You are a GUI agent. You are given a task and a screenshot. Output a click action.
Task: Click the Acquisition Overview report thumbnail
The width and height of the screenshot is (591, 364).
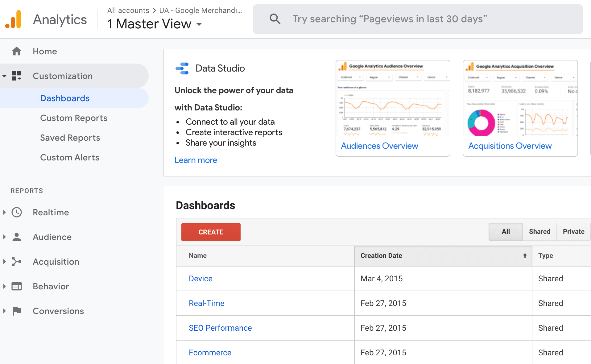[520, 98]
